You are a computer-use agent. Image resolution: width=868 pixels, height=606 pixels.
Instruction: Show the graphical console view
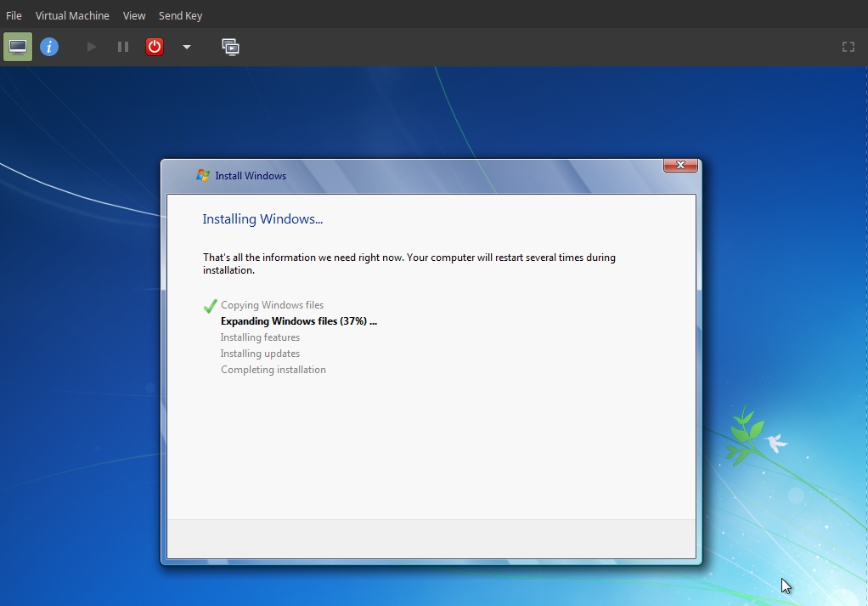(x=18, y=47)
